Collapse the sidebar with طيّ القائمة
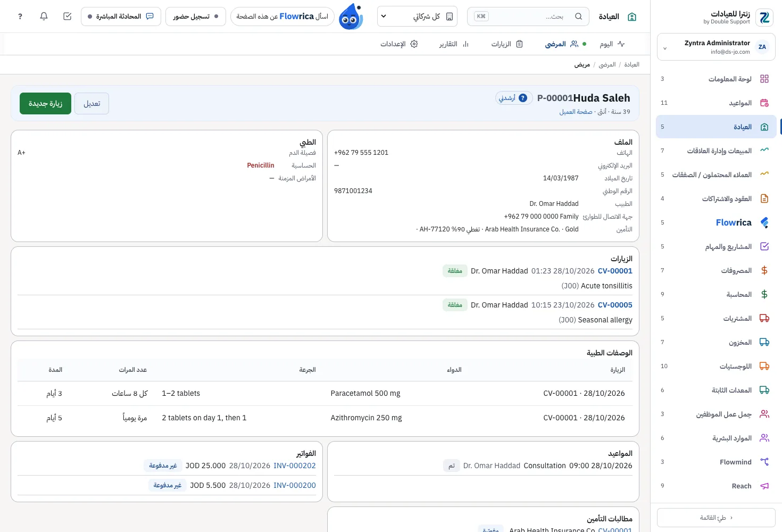 pyautogui.click(x=716, y=518)
